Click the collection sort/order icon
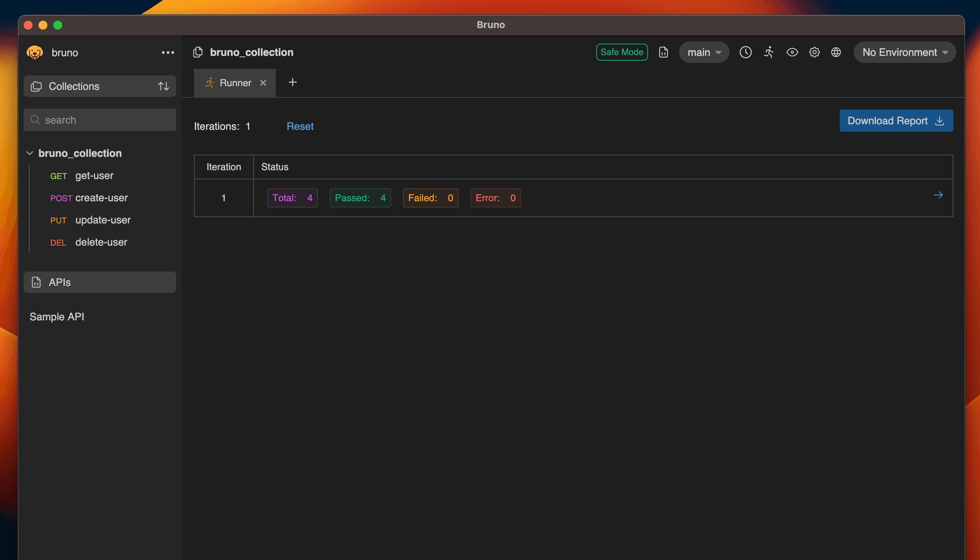 tap(164, 86)
